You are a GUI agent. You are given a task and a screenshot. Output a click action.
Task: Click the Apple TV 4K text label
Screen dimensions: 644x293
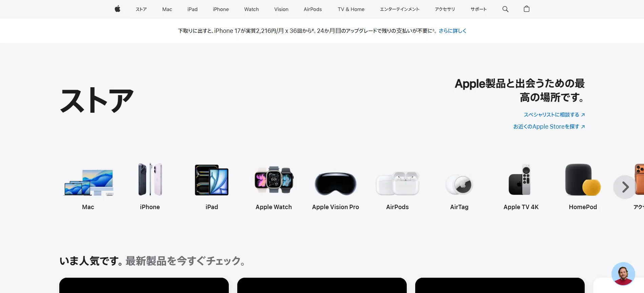pos(521,207)
